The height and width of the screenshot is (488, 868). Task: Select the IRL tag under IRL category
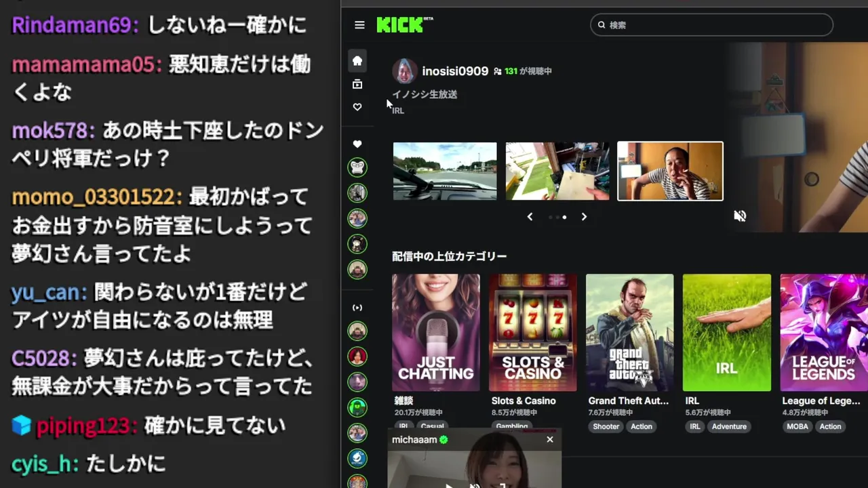pos(695,426)
